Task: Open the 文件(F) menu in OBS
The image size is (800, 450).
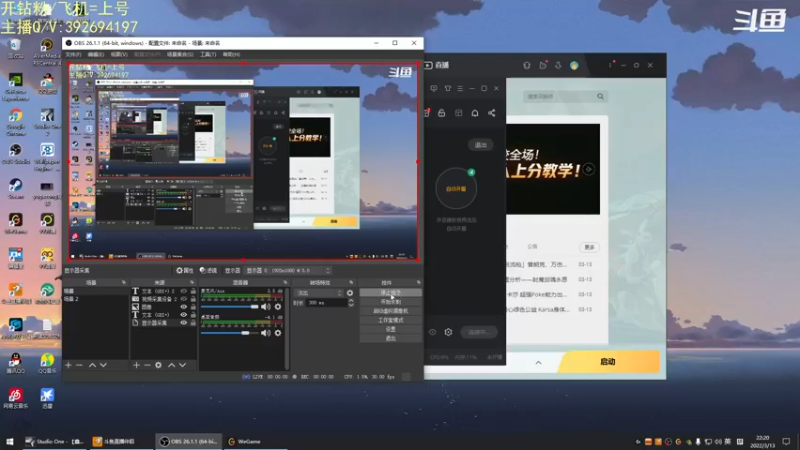Action: [x=73, y=54]
